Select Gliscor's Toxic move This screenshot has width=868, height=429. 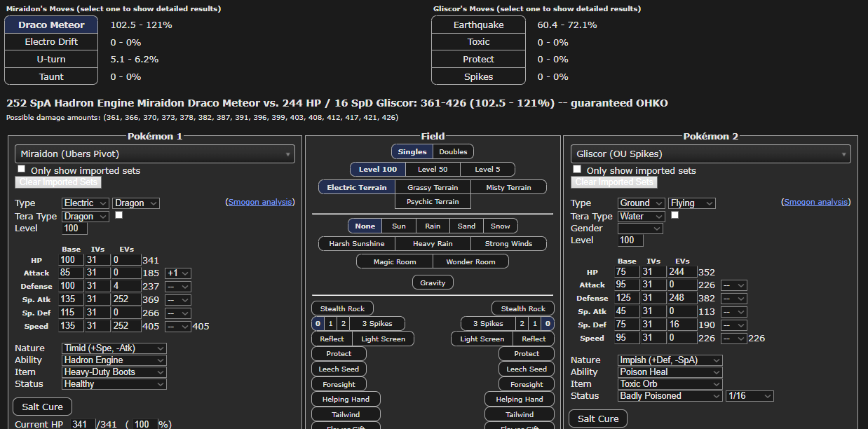click(479, 42)
